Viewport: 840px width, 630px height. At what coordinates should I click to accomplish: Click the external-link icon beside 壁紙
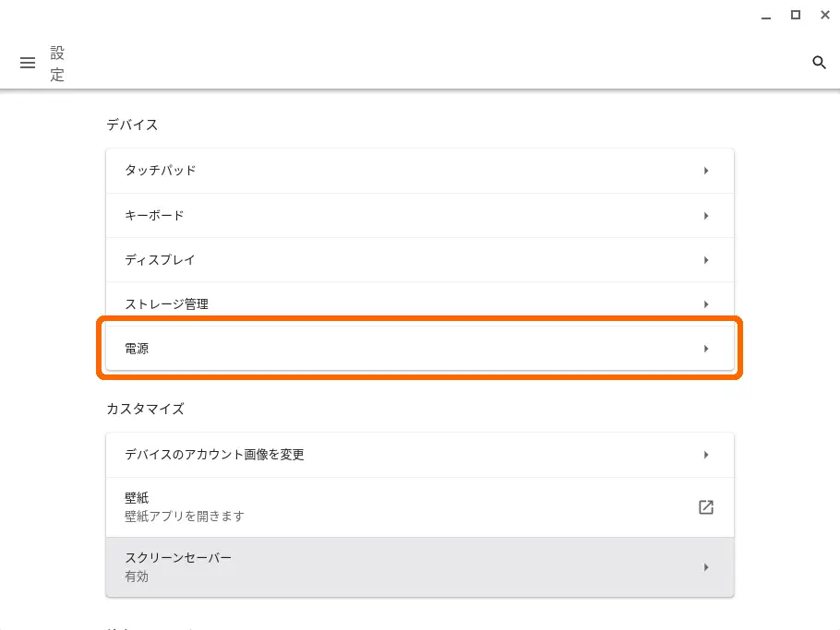click(x=706, y=507)
